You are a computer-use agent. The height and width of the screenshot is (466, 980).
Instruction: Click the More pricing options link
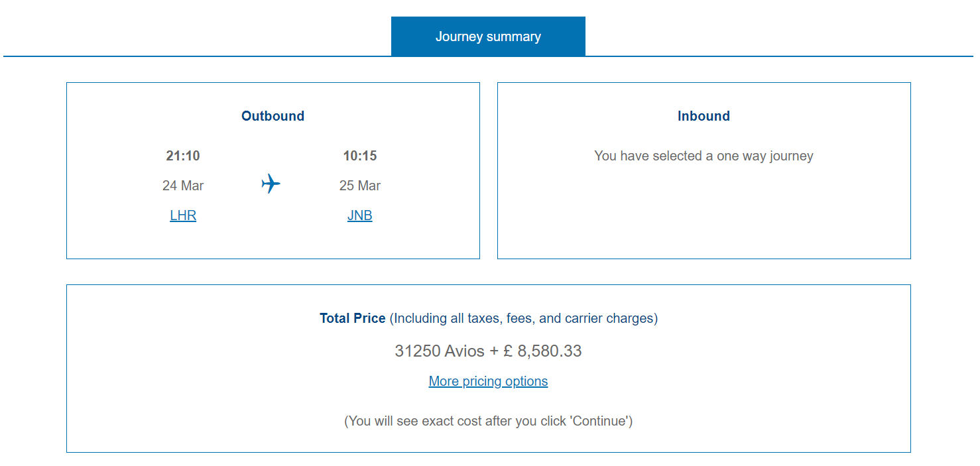click(488, 381)
